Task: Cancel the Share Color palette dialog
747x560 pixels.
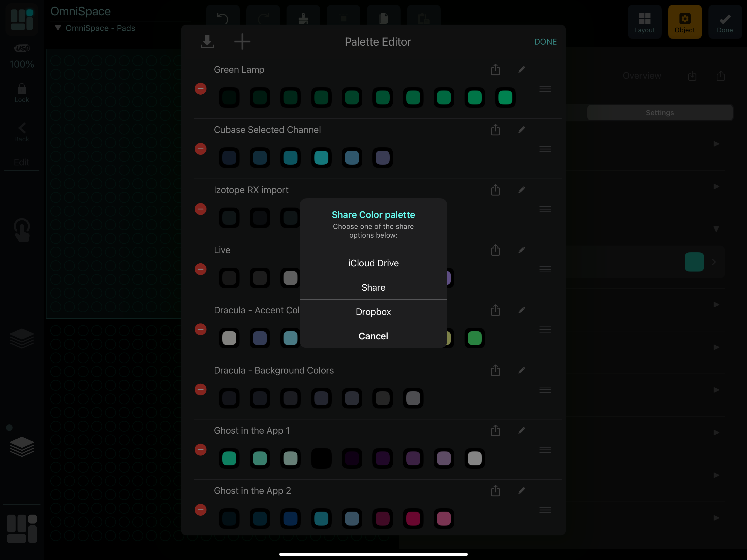Action: coord(373,336)
